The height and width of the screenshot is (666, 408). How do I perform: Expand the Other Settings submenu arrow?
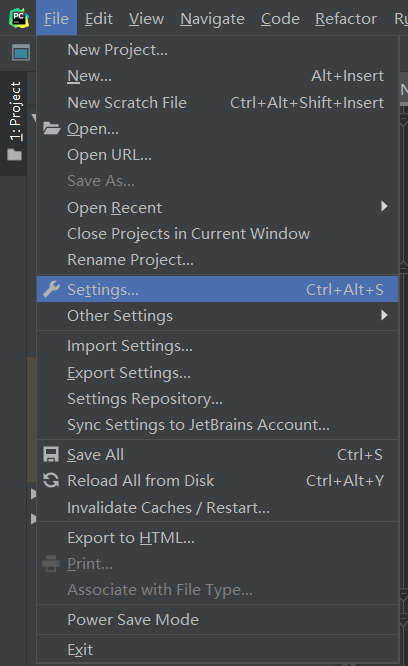pyautogui.click(x=384, y=315)
